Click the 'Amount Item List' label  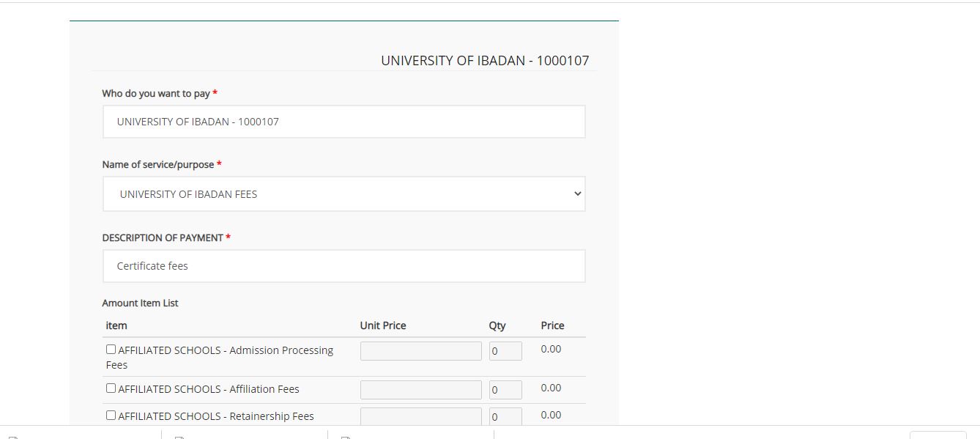pyautogui.click(x=140, y=303)
